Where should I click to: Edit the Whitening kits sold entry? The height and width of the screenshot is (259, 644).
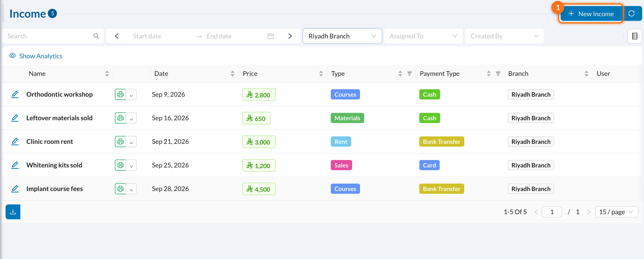[x=15, y=165]
